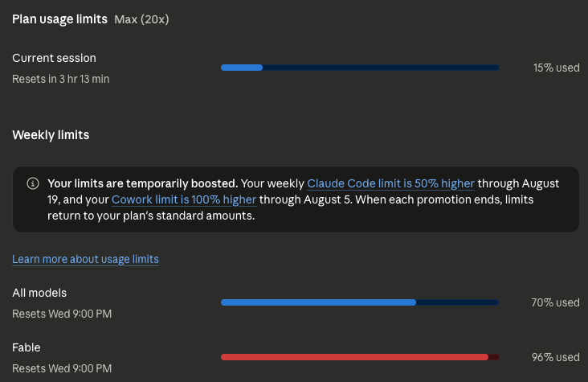
Task: Click the red Fable usage progress bar
Action: 360,357
